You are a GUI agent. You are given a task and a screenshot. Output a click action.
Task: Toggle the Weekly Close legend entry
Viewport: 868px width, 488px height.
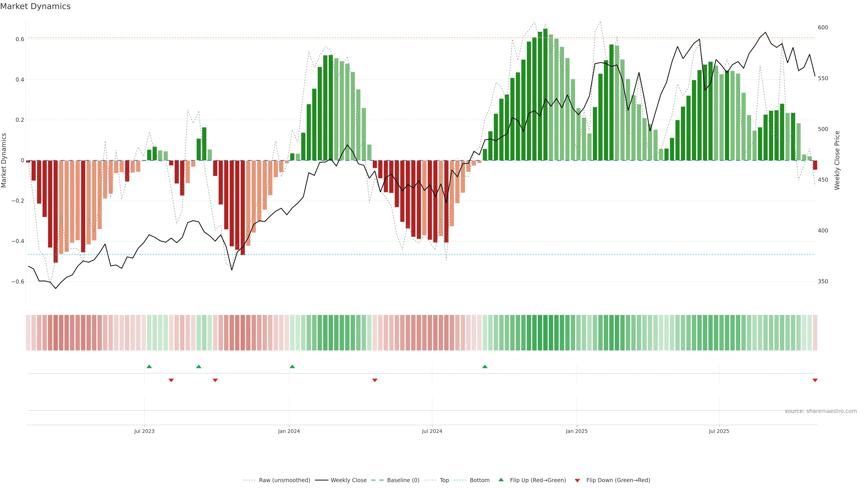(x=348, y=480)
